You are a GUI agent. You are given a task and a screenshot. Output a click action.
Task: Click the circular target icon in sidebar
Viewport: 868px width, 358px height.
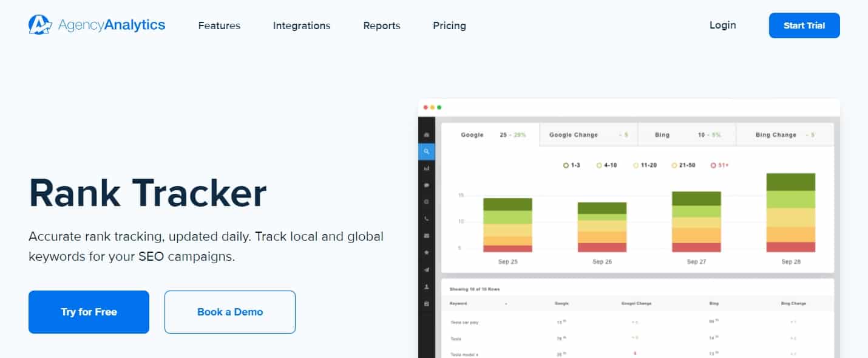tap(427, 202)
